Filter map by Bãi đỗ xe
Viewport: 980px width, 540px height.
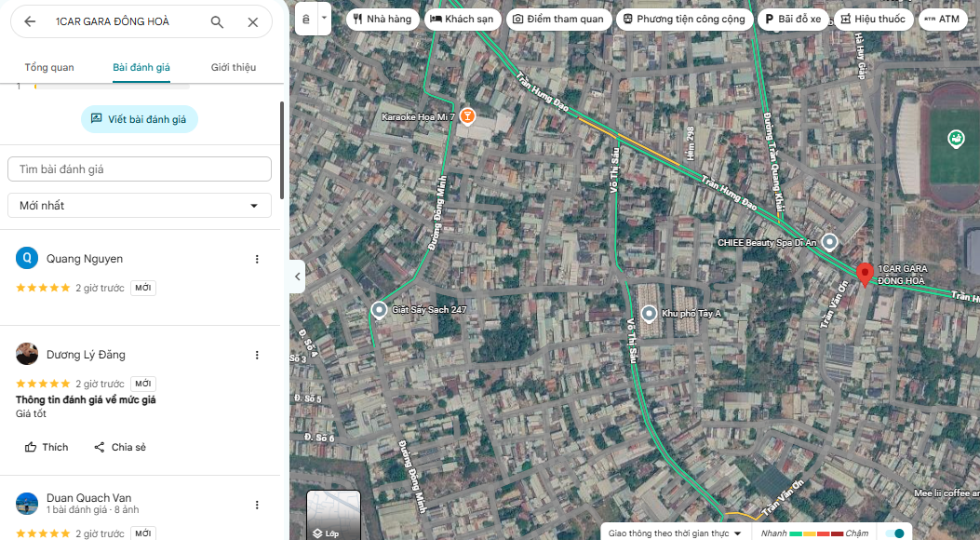(793, 19)
